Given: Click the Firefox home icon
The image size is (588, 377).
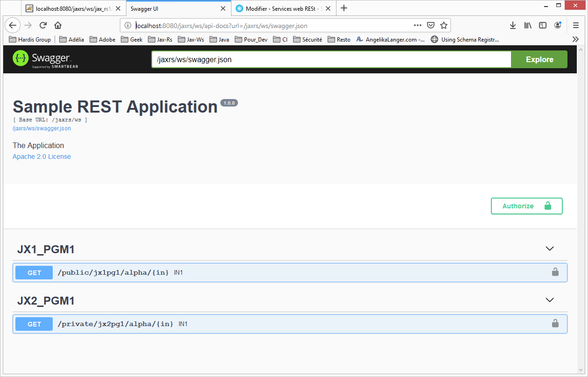Looking at the screenshot, I should point(58,25).
